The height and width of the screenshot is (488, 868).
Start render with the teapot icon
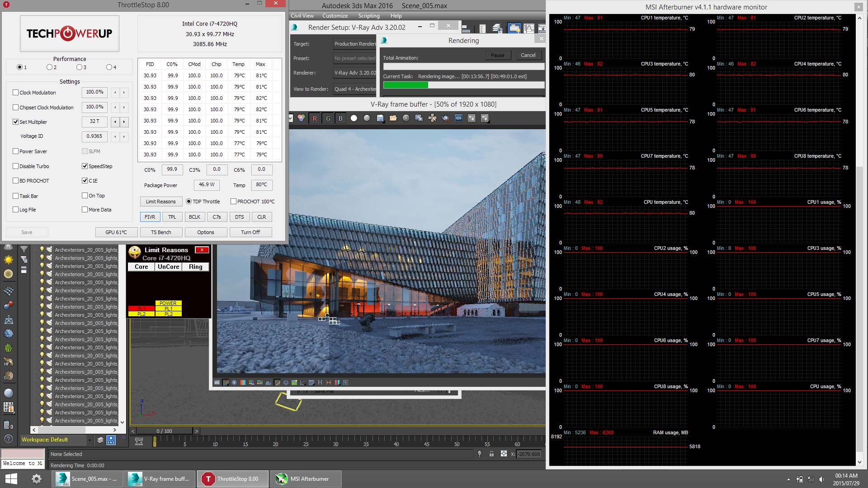446,118
